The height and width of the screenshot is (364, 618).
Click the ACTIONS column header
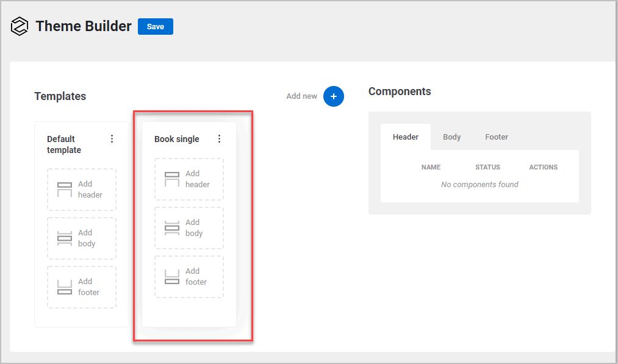[x=543, y=167]
